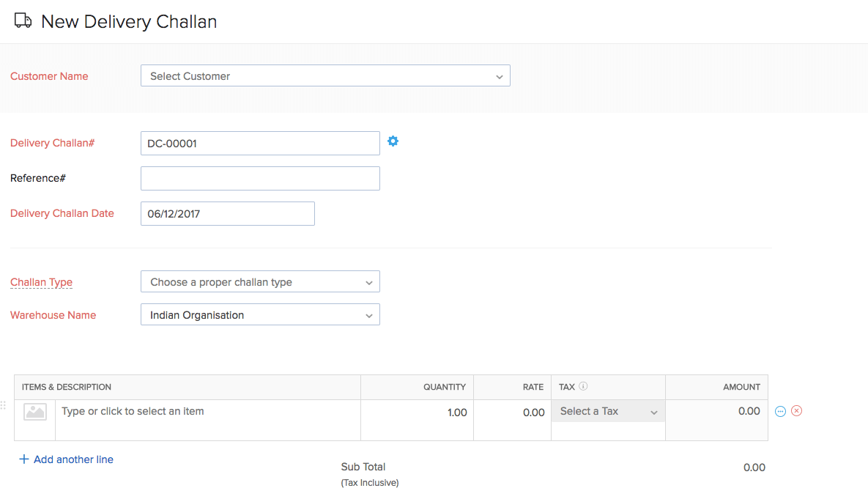Open the Select Customer dropdown
This screenshot has width=868, height=499.
(x=325, y=76)
